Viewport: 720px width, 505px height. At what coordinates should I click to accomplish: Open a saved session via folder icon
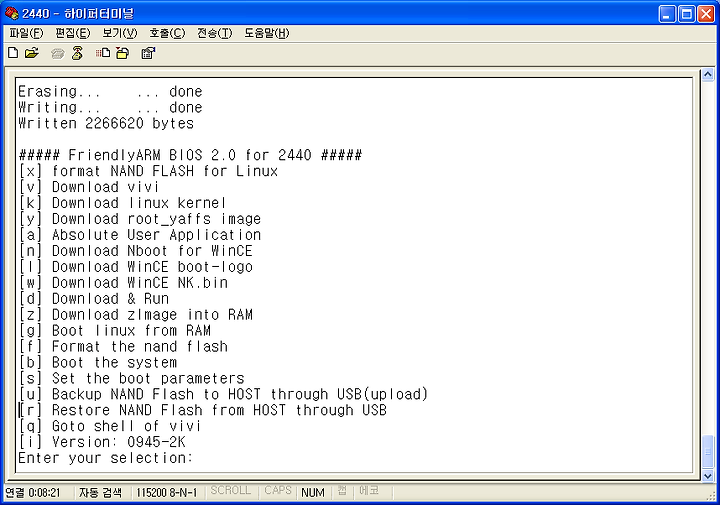(32, 53)
